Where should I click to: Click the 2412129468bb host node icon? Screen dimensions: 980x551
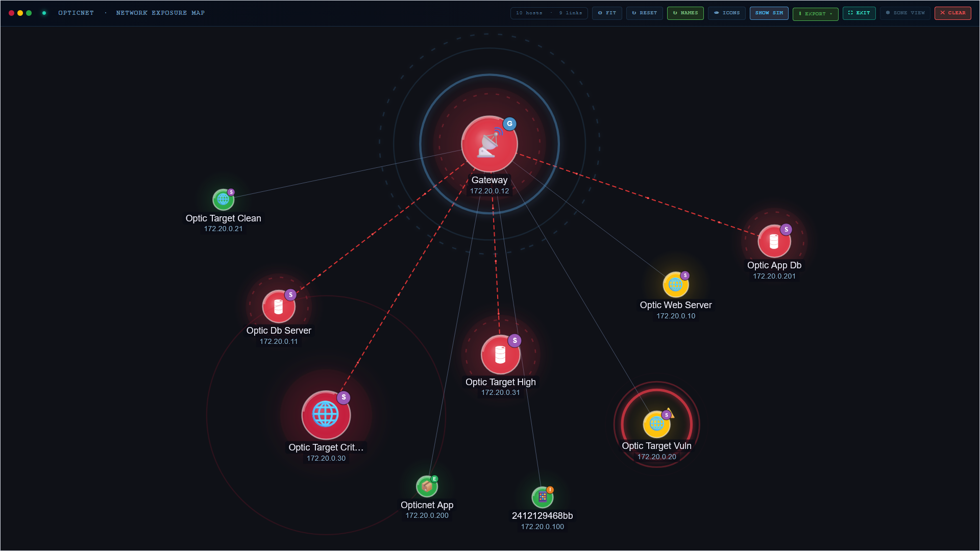542,497
